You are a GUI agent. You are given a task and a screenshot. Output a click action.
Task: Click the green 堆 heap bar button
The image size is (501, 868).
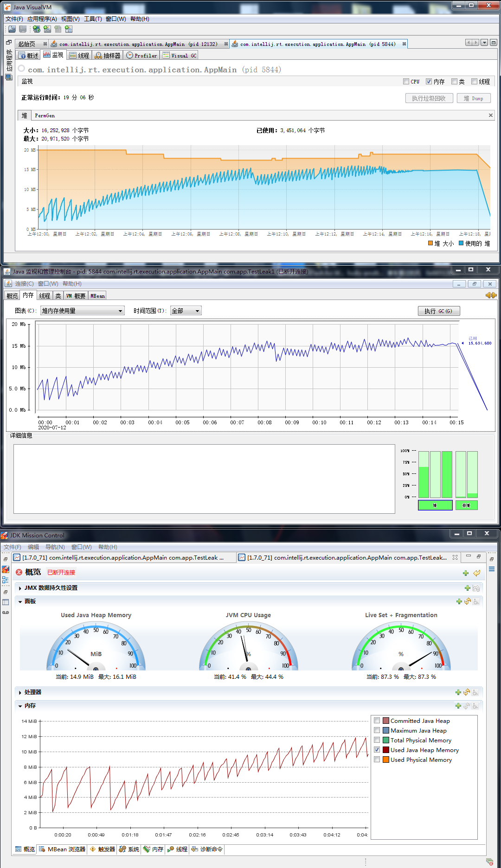click(435, 505)
